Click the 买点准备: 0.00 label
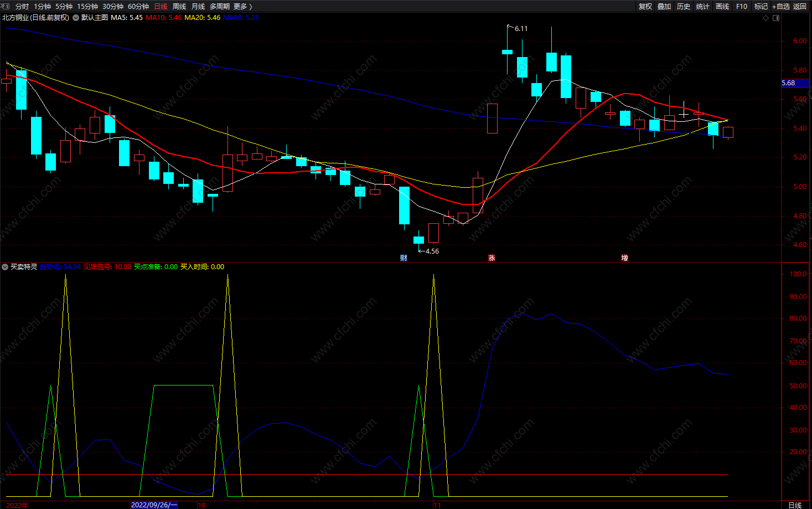This screenshot has width=812, height=509. point(156,267)
